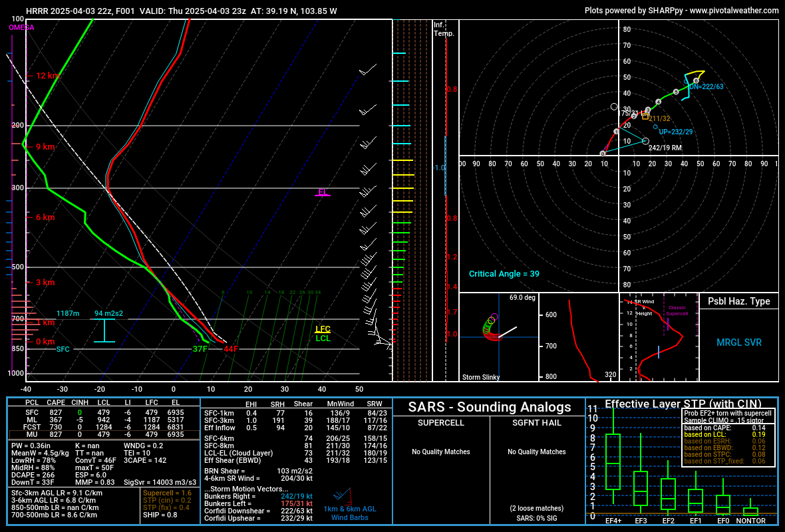Click the NONTOR box plot

coord(750,511)
